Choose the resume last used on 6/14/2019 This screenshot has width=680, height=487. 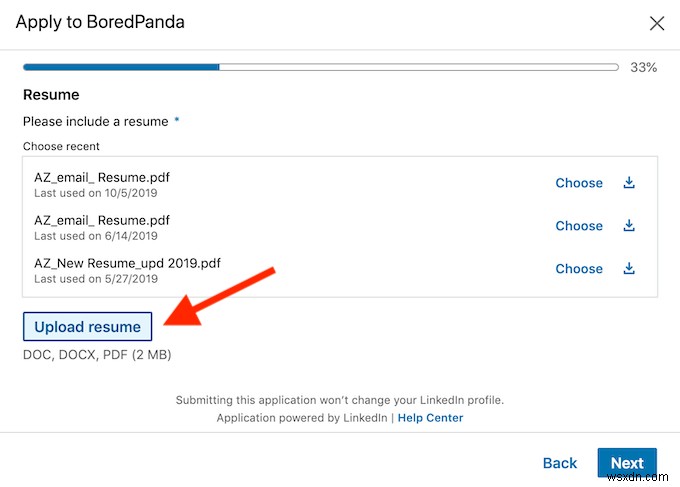pos(579,226)
